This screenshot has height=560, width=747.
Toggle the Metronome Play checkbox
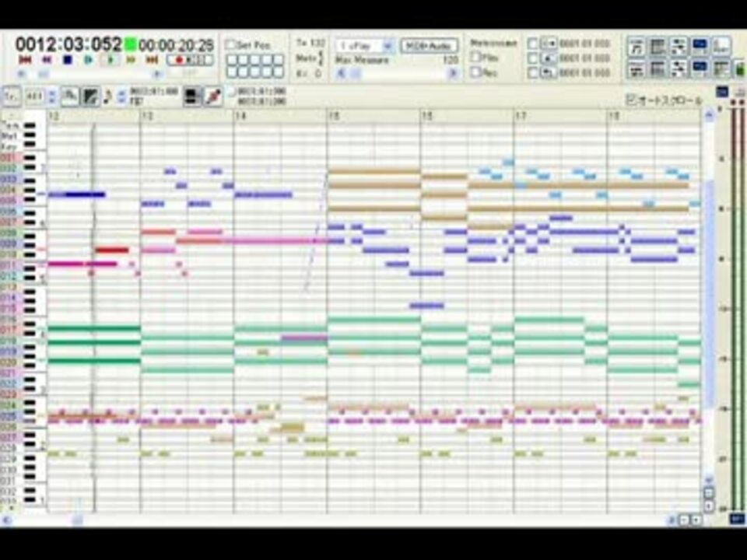click(x=476, y=57)
